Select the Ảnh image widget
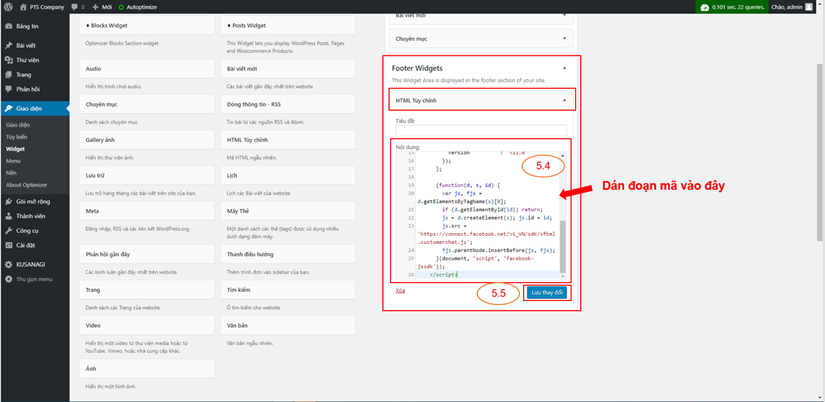The height and width of the screenshot is (402, 825). 147,368
